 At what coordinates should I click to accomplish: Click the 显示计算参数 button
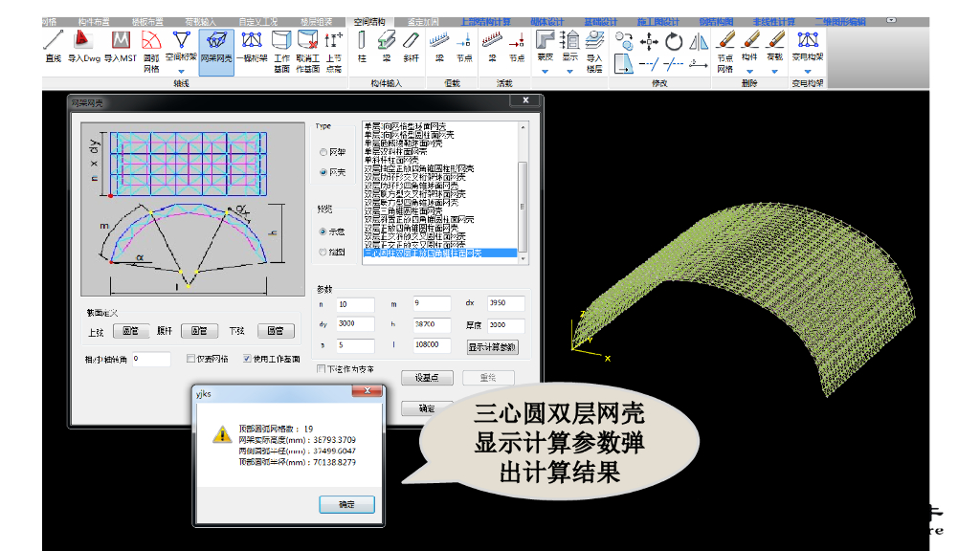coord(491,346)
